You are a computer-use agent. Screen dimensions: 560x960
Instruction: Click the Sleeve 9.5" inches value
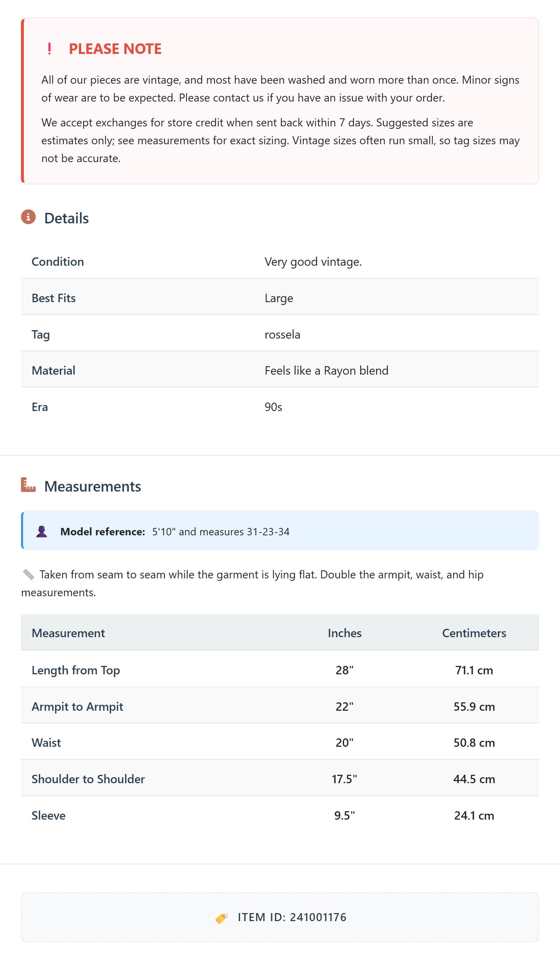pyautogui.click(x=344, y=815)
